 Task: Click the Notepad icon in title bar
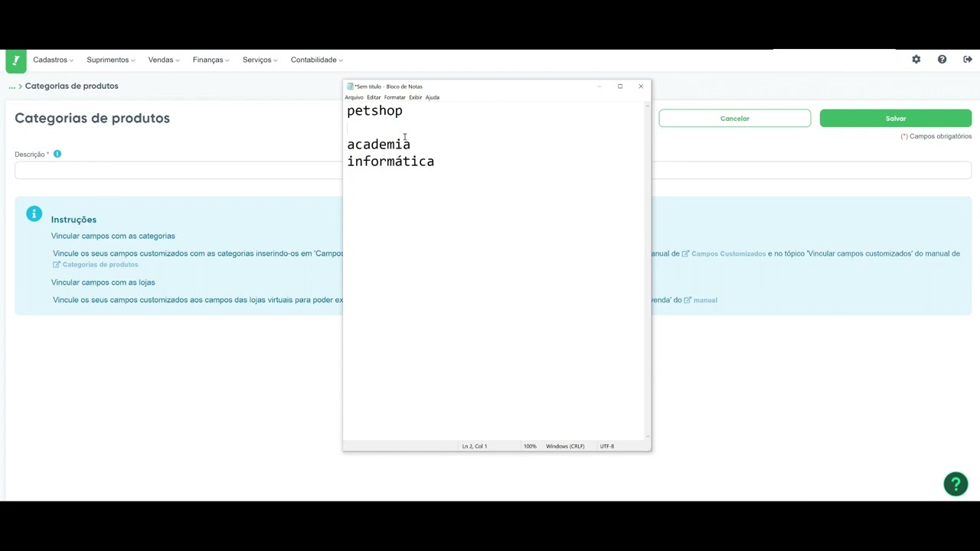[350, 86]
